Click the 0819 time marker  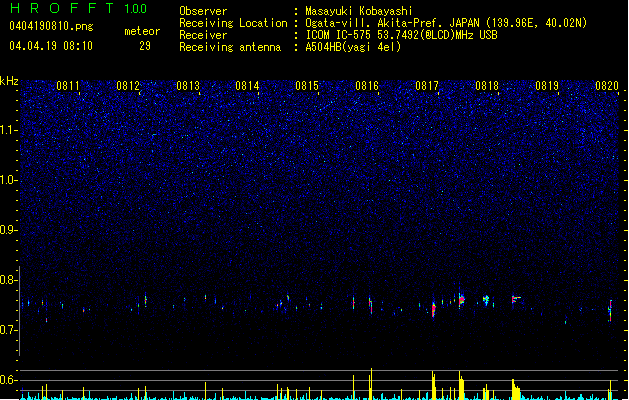pos(547,86)
